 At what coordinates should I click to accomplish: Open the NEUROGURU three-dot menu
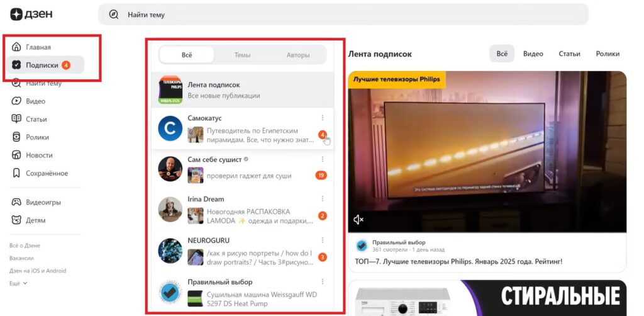[323, 240]
